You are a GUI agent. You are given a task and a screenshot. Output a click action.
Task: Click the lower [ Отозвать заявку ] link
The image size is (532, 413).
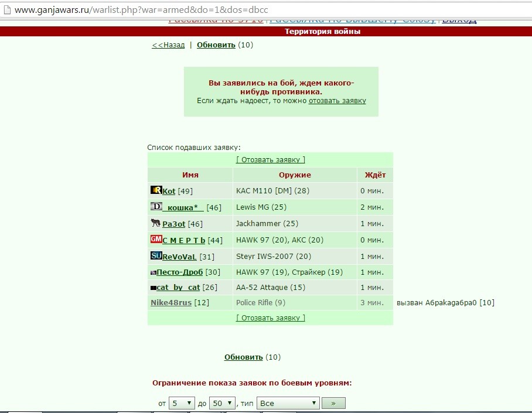pos(271,318)
